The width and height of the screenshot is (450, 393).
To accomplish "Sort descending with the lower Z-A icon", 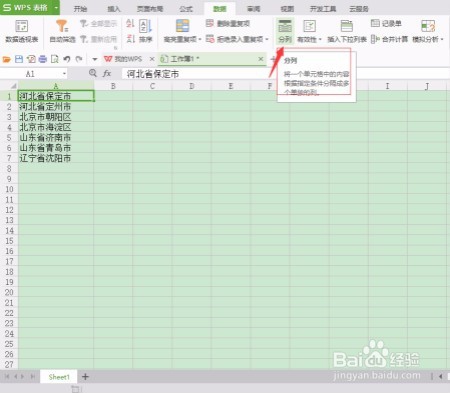I will [130, 39].
